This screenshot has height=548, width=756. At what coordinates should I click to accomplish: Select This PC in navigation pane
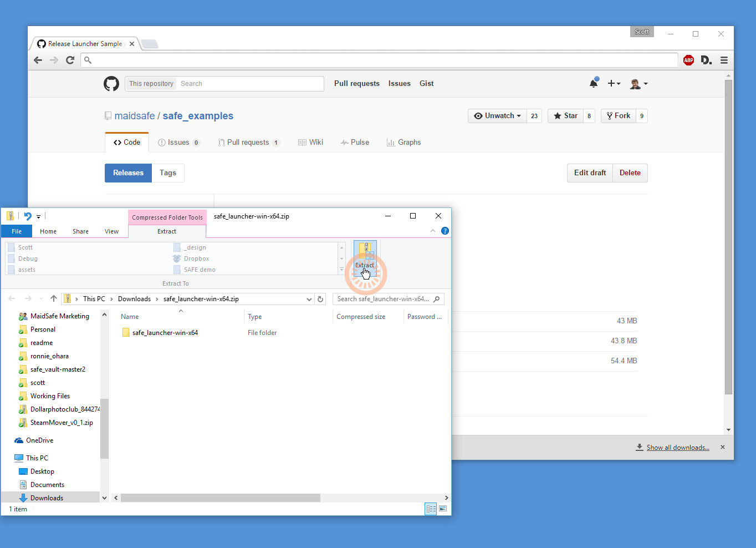point(37,458)
